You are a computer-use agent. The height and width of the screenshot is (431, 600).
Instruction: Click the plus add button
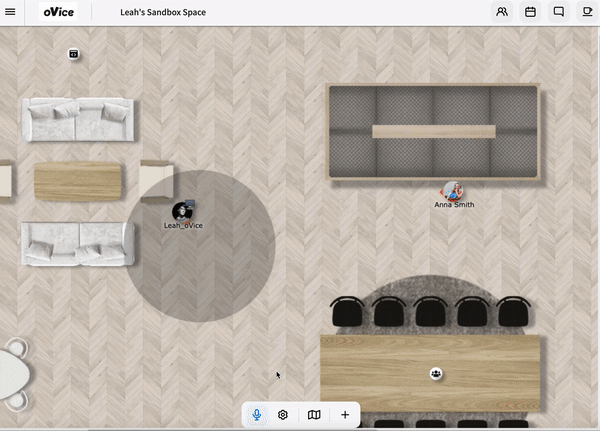tap(345, 415)
